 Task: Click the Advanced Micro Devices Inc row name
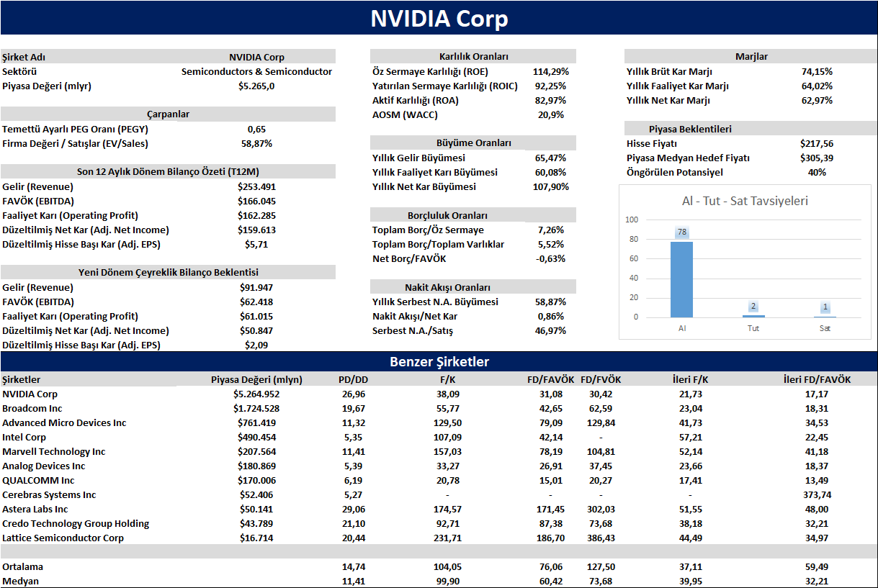pyautogui.click(x=64, y=422)
